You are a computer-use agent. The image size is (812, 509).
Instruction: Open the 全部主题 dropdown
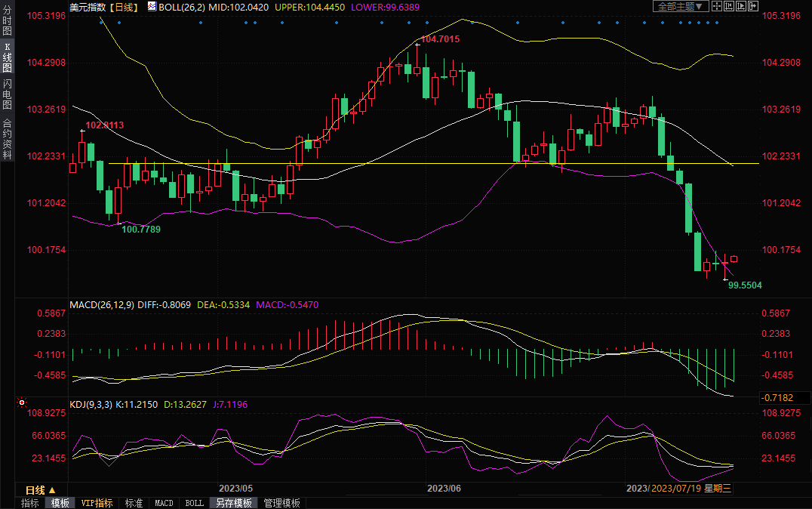[679, 6]
